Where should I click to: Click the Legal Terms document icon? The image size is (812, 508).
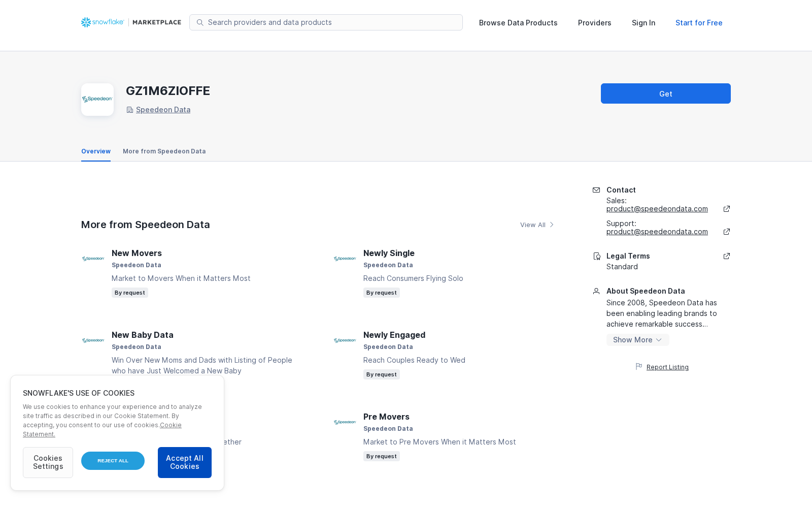(597, 256)
